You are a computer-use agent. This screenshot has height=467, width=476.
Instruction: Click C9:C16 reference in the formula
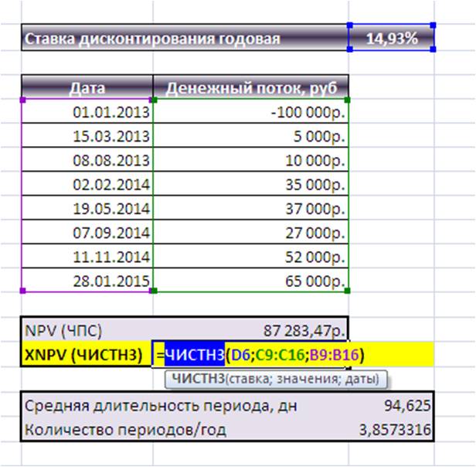[280, 354]
